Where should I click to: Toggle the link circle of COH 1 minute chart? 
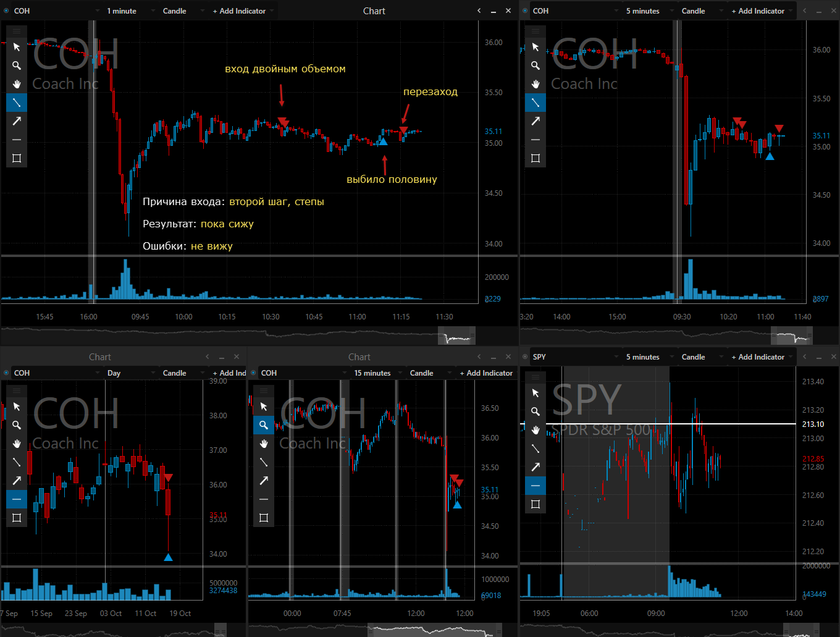[6, 11]
